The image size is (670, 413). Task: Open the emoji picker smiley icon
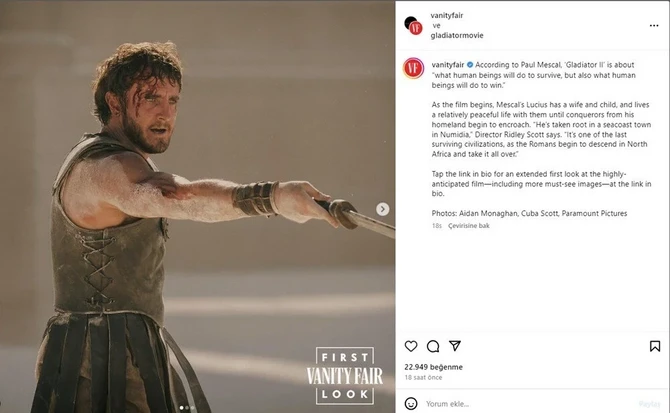tap(411, 404)
